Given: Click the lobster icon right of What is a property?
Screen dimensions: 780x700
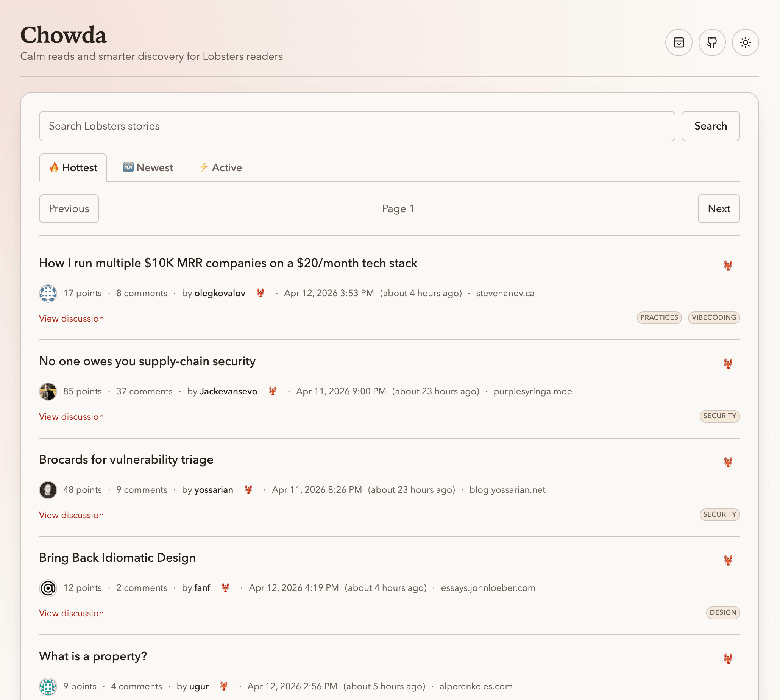Looking at the screenshot, I should coord(728,658).
